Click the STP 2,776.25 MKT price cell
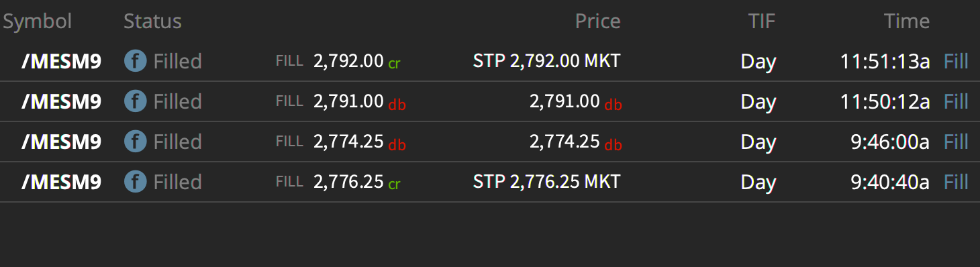This screenshot has width=980, height=267. pyautogui.click(x=546, y=182)
